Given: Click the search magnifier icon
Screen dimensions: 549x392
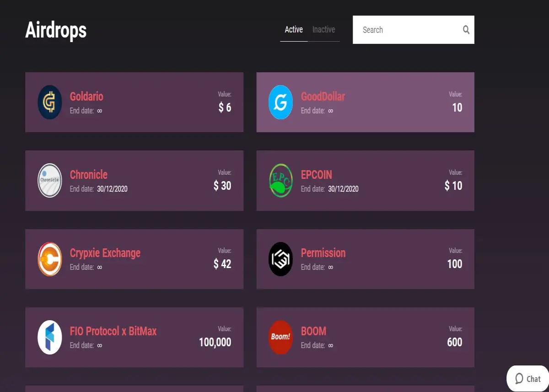Looking at the screenshot, I should click(x=466, y=30).
